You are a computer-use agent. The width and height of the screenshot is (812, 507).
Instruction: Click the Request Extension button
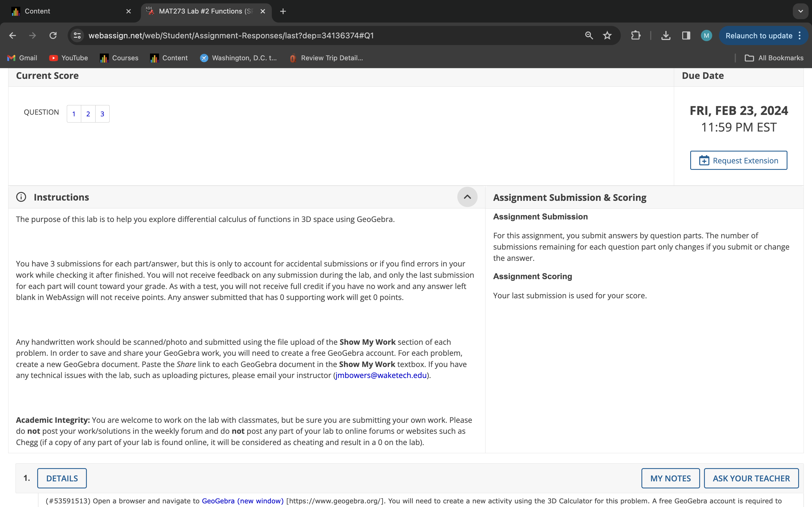(x=738, y=161)
